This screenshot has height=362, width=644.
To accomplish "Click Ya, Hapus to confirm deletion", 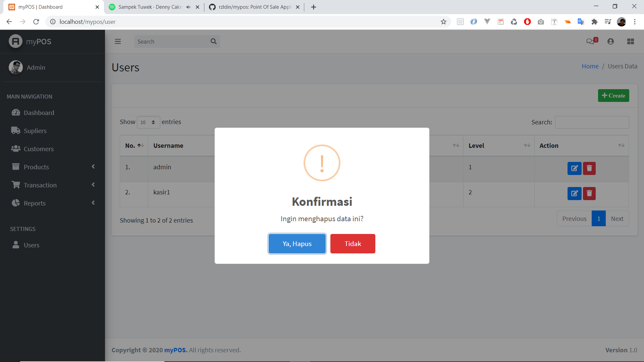I will pos(297,244).
